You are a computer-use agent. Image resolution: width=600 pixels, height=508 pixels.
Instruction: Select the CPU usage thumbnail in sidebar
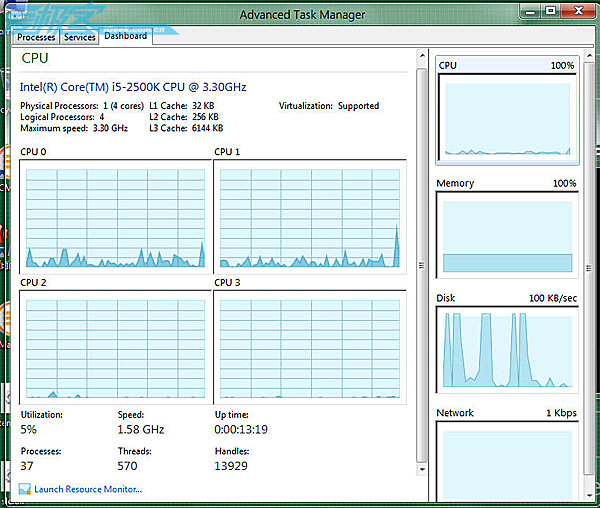click(x=506, y=112)
